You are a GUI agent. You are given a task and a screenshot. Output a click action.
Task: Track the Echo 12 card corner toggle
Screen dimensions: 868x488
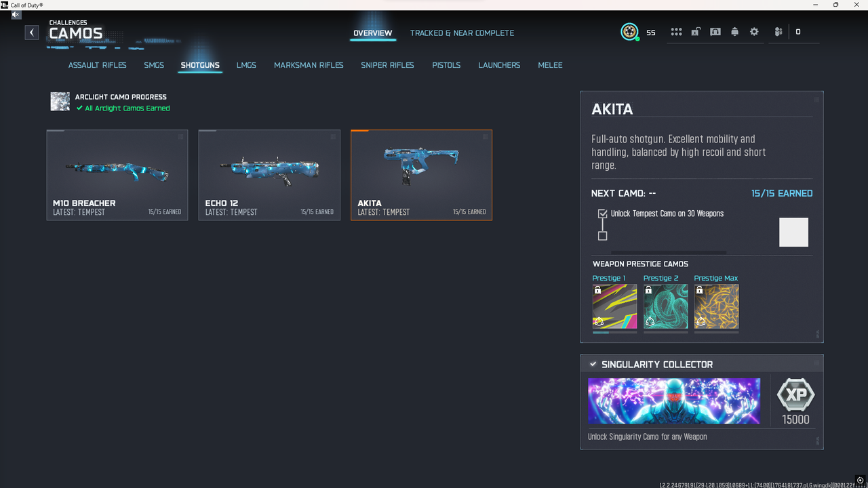[x=333, y=137]
